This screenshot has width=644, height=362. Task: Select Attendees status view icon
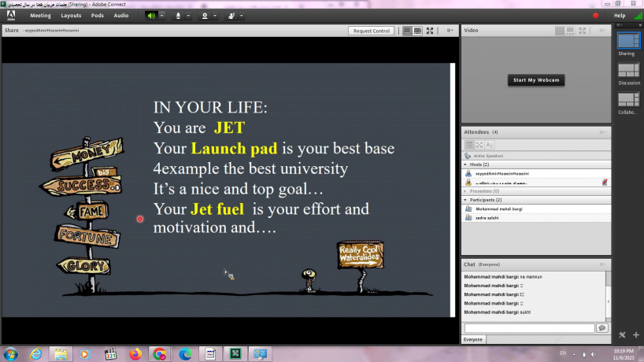point(490,145)
